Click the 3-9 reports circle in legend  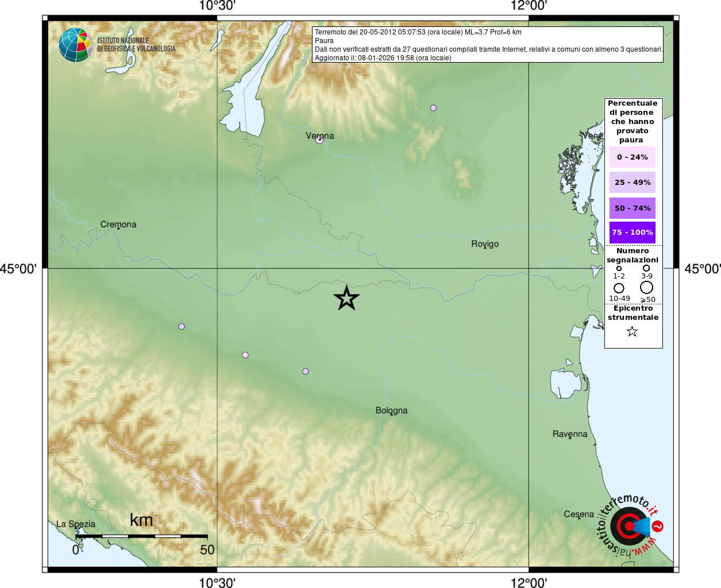tap(646, 268)
